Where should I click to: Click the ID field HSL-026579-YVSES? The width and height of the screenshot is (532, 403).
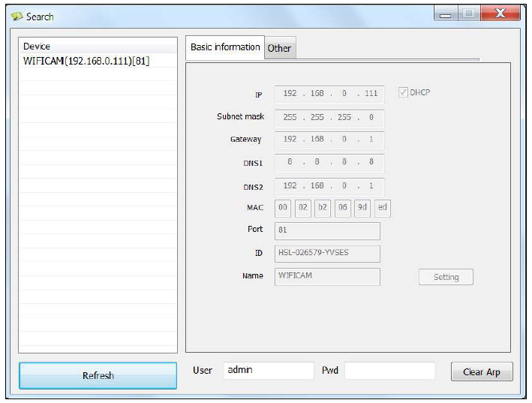click(x=327, y=254)
